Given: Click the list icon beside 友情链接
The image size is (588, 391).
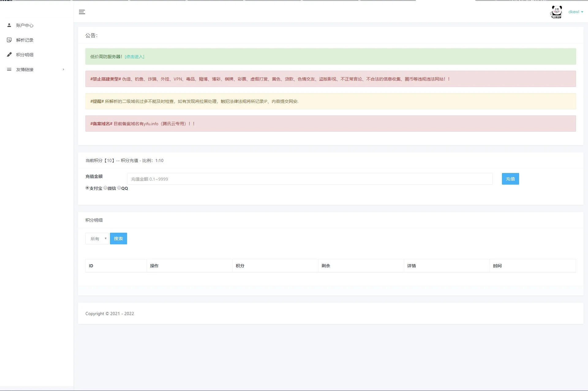Looking at the screenshot, I should point(9,70).
